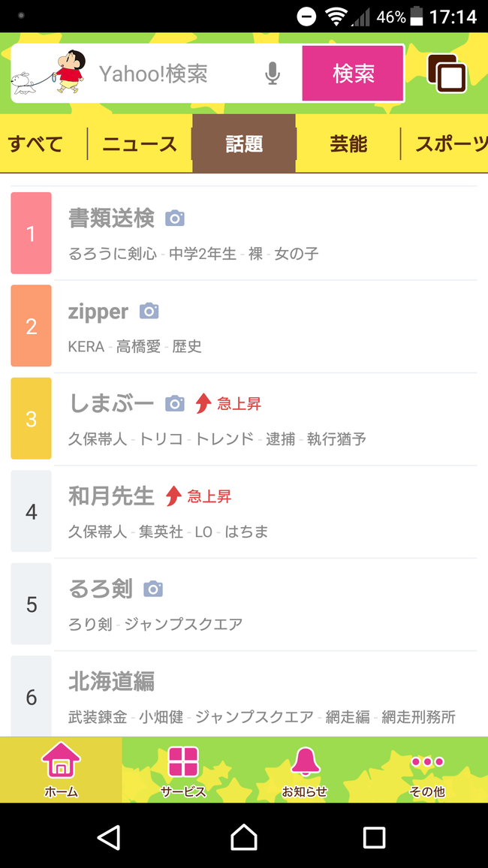Open the tabs/windows switcher icon
The height and width of the screenshot is (868, 488).
[x=447, y=74]
